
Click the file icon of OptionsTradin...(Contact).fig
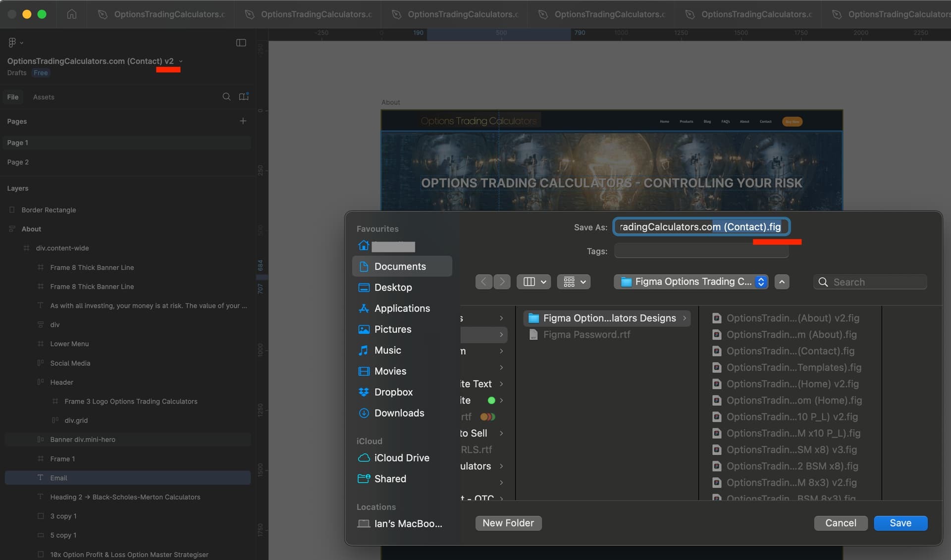(717, 351)
